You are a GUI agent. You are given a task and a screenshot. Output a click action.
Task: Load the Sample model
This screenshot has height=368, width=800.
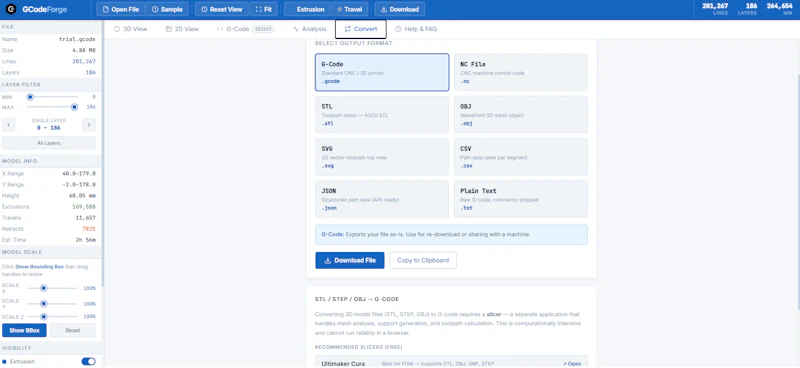[x=167, y=9]
